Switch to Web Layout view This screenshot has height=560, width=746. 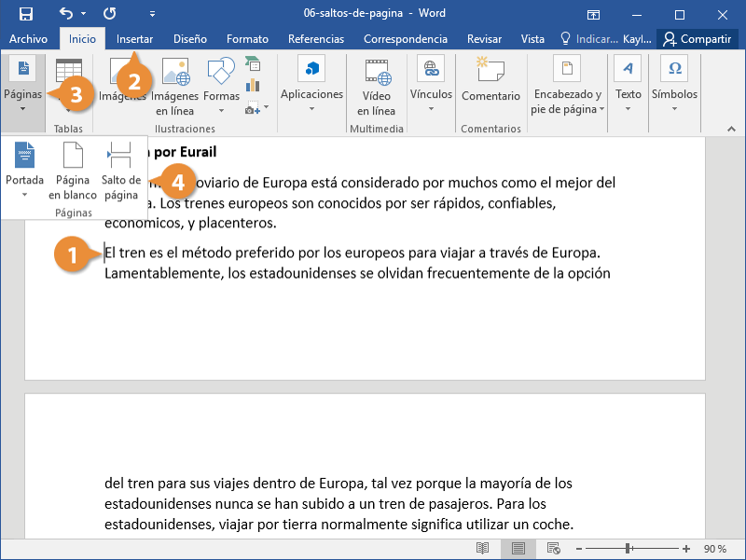click(x=553, y=548)
